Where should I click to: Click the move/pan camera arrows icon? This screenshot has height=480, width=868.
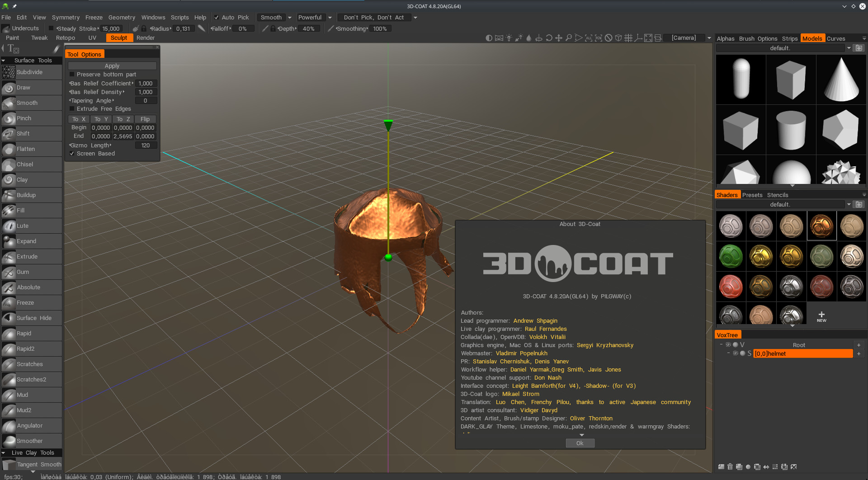pos(559,38)
